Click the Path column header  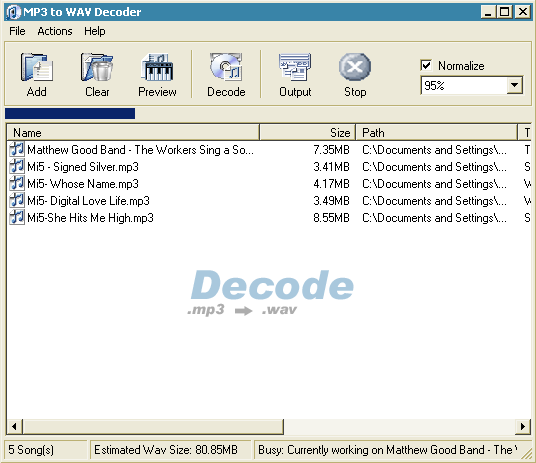pos(437,132)
